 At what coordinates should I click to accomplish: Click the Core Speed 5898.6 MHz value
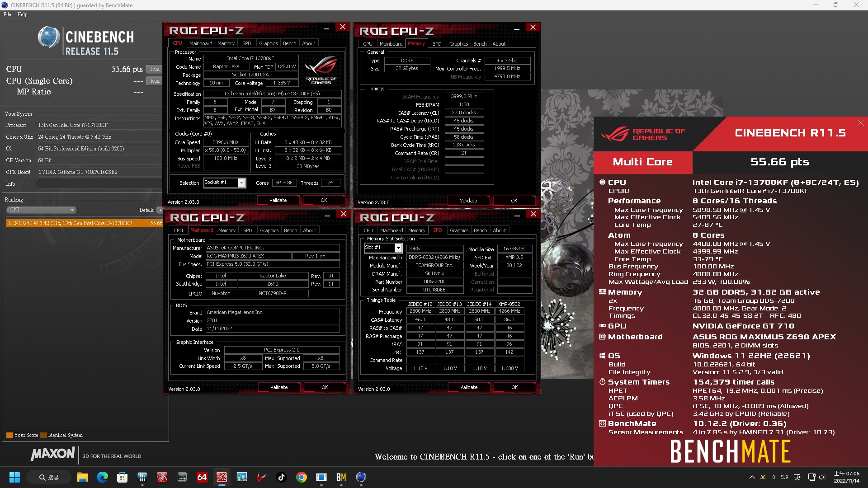pos(226,142)
